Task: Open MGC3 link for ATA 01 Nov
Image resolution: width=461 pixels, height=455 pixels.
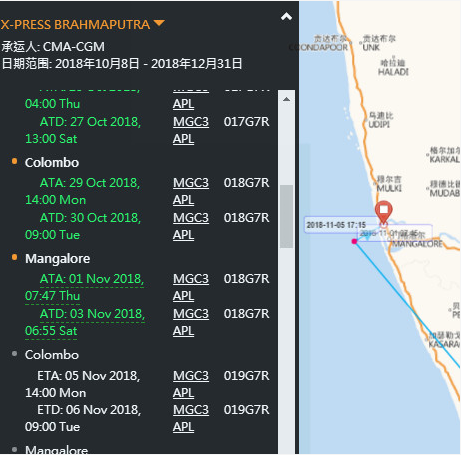Action: (x=191, y=279)
